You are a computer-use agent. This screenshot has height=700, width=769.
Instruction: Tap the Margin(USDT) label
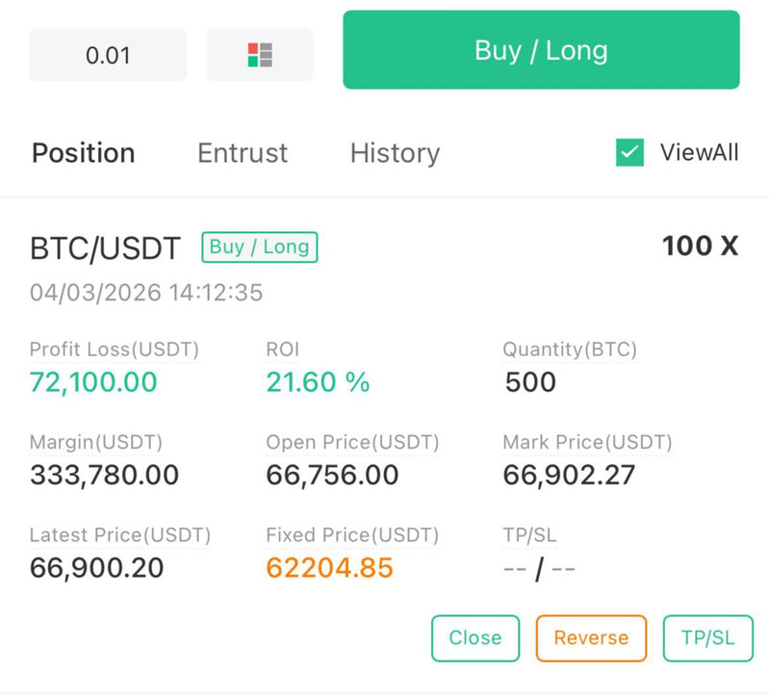coord(96,443)
